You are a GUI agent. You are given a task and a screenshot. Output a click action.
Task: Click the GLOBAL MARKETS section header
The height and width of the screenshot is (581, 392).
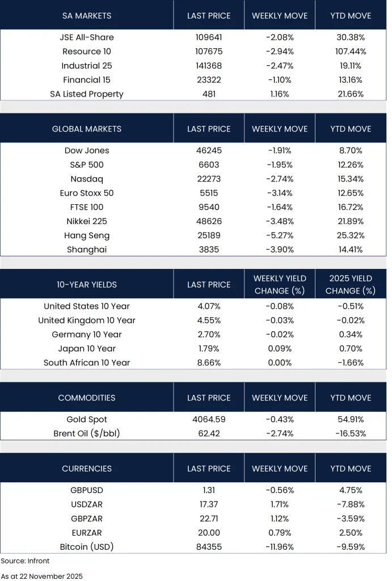pos(87,129)
